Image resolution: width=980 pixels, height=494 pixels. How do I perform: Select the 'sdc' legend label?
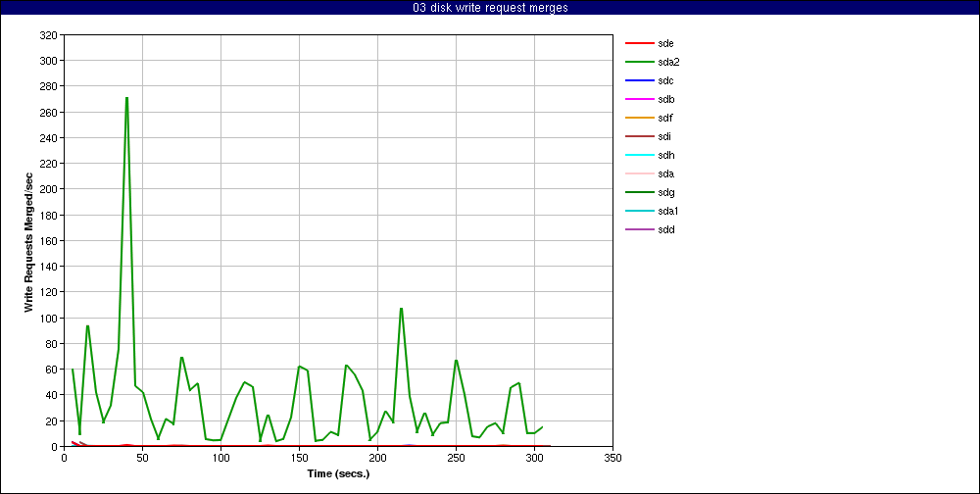pyautogui.click(x=665, y=80)
